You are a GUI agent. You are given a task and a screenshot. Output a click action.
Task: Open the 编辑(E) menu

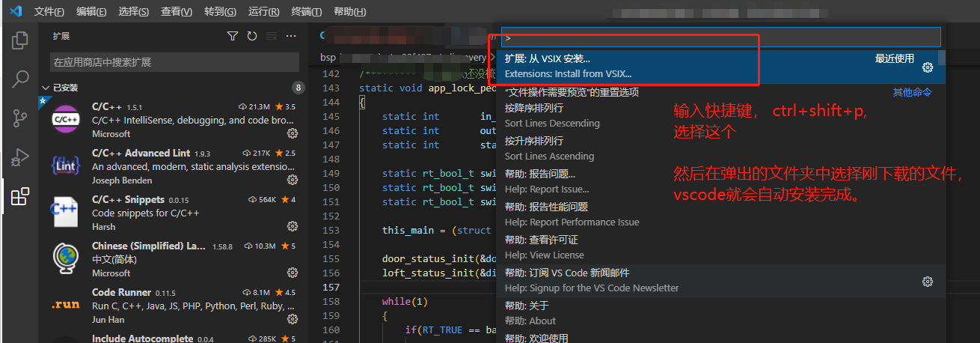click(91, 12)
